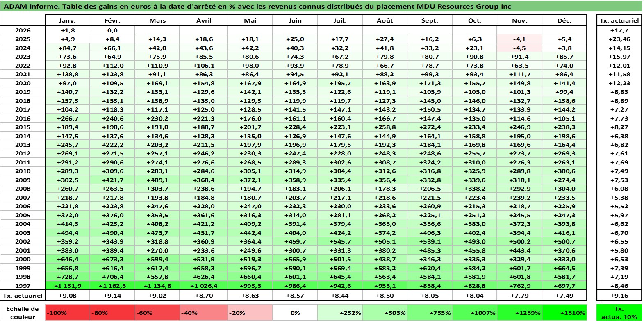Select the "Janv." column header

(x=67, y=20)
